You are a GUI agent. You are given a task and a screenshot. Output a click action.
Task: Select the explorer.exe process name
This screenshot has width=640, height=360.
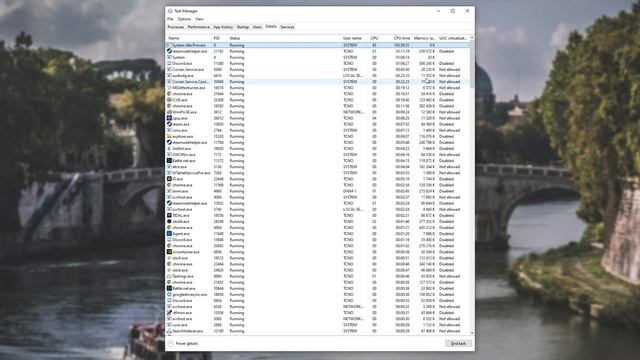click(182, 136)
